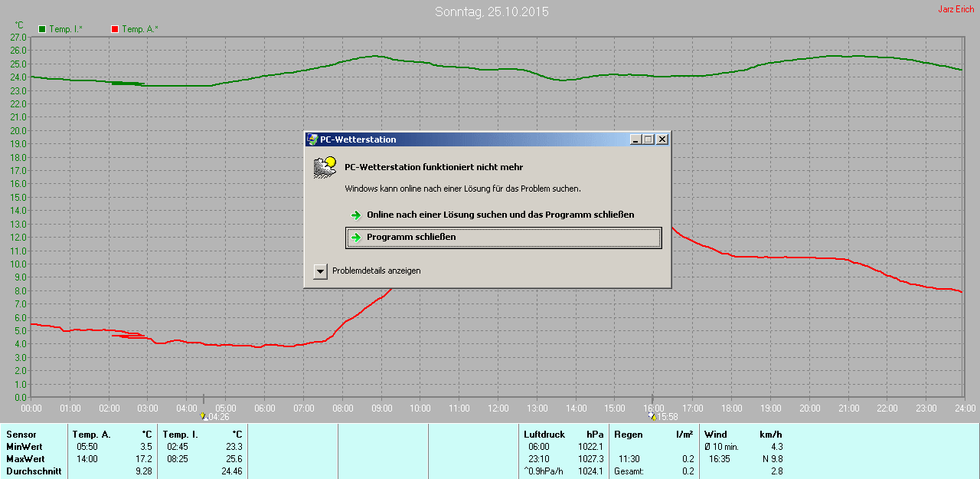
Task: Maximize the PC-Wetterstation dialog
Action: click(x=648, y=139)
